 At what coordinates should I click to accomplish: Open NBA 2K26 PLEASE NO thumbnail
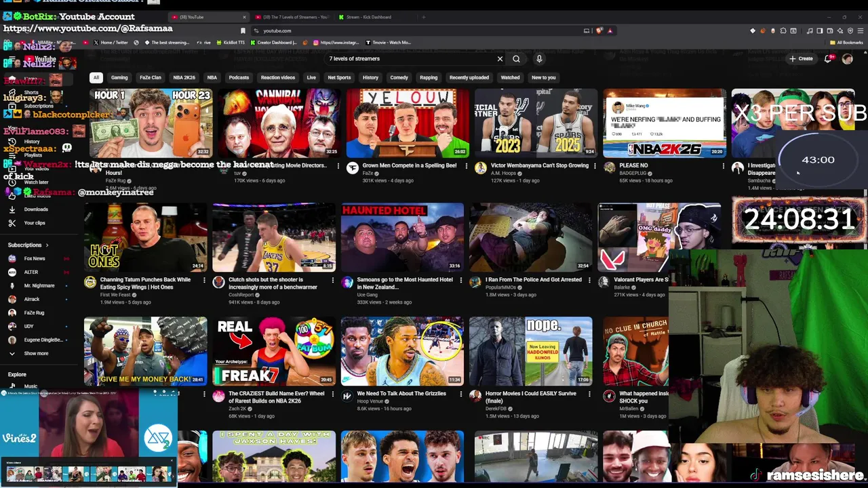[x=665, y=123]
